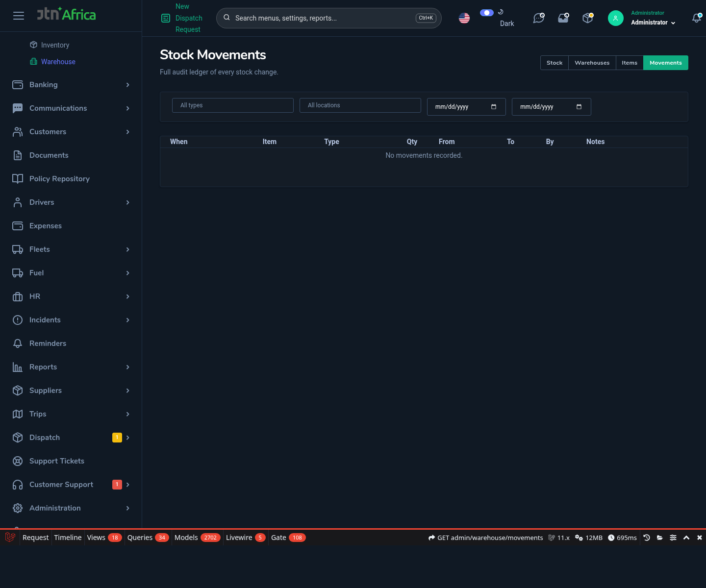706x588 pixels.
Task: Open the hamburger sidebar menu
Action: pyautogui.click(x=19, y=16)
